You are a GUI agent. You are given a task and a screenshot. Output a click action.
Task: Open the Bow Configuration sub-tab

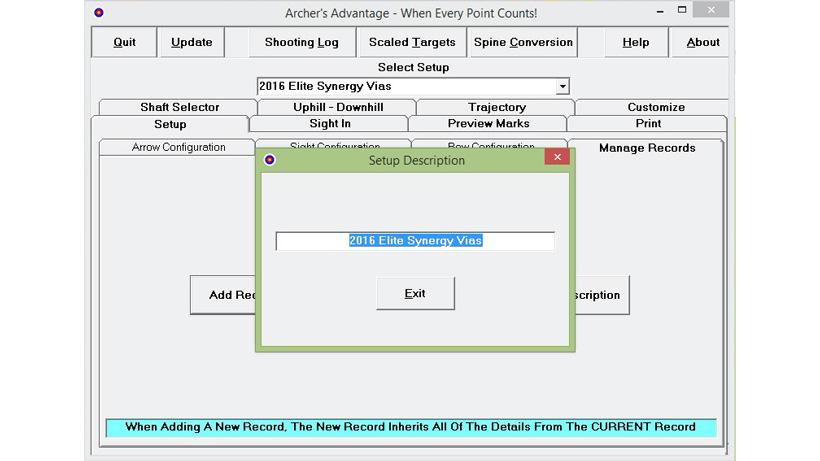click(x=491, y=144)
